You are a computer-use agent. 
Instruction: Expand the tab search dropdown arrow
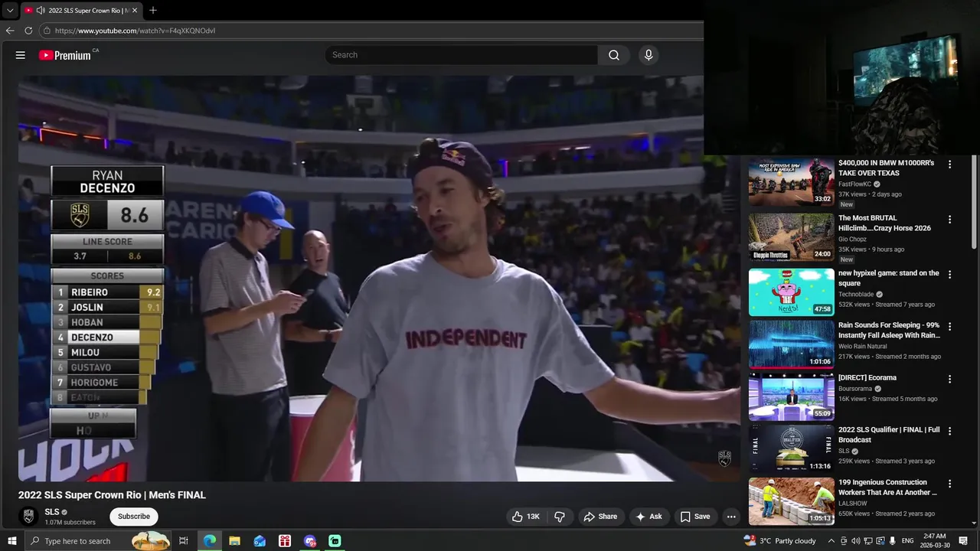[x=10, y=11]
